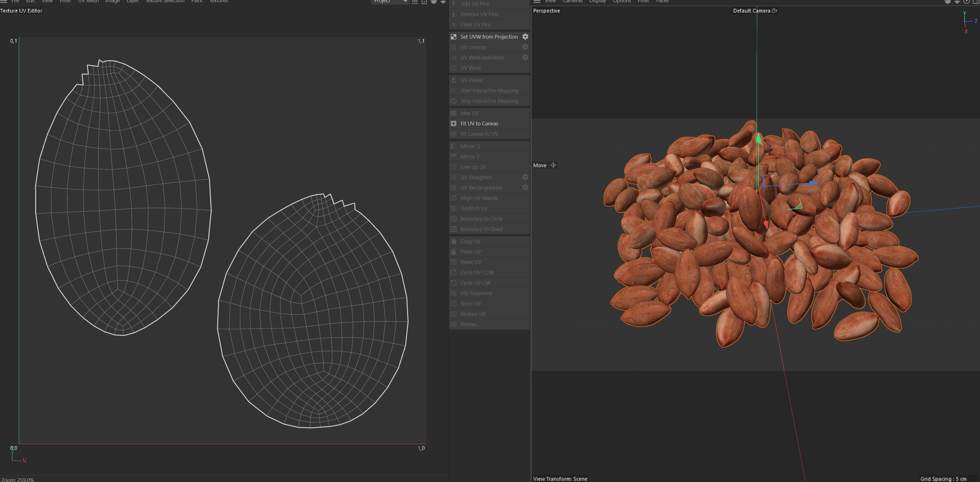This screenshot has width=980, height=482.
Task: Click the Fit UV to Canvas icon
Action: point(453,123)
